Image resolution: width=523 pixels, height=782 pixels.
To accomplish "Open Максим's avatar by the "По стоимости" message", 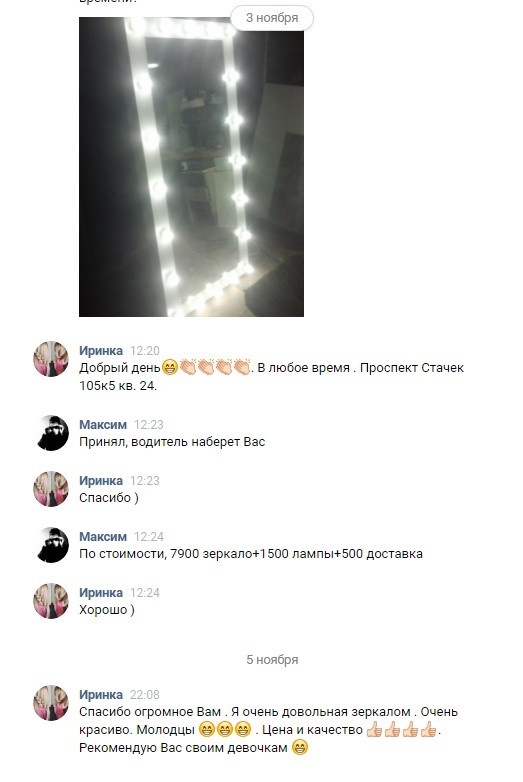I will (x=51, y=545).
